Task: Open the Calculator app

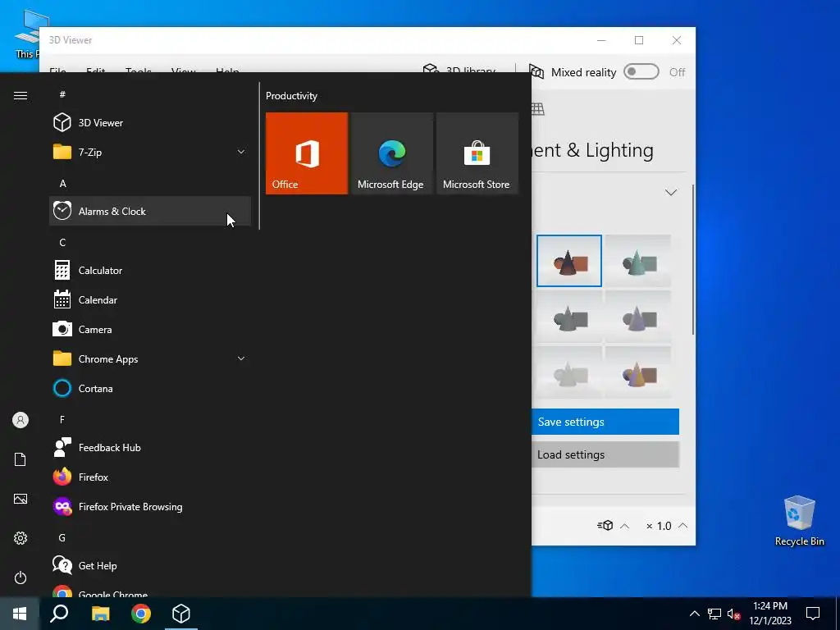Action: [149, 271]
